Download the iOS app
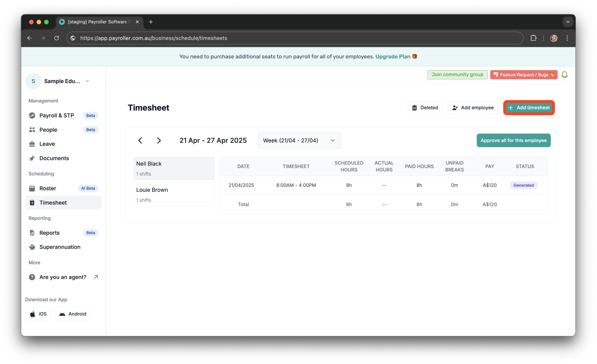The width and height of the screenshot is (597, 364). tap(38, 314)
